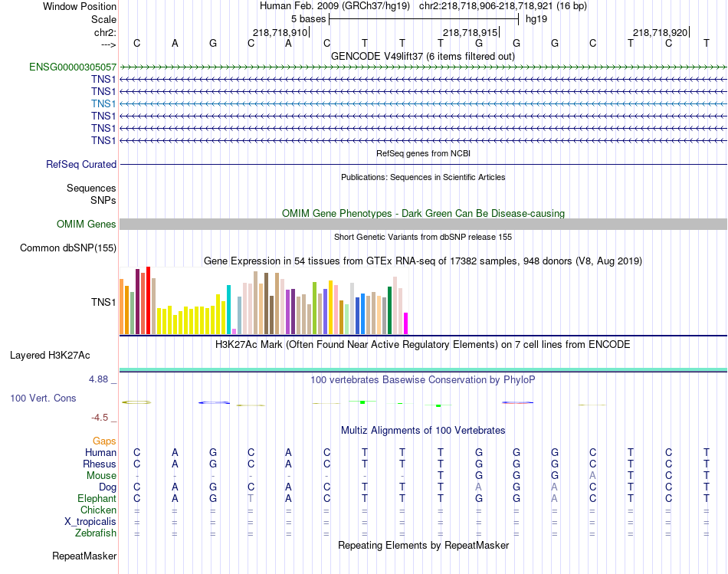Click the X_tropicalis species label
Image resolution: width=728 pixels, height=574 pixels.
(x=90, y=522)
